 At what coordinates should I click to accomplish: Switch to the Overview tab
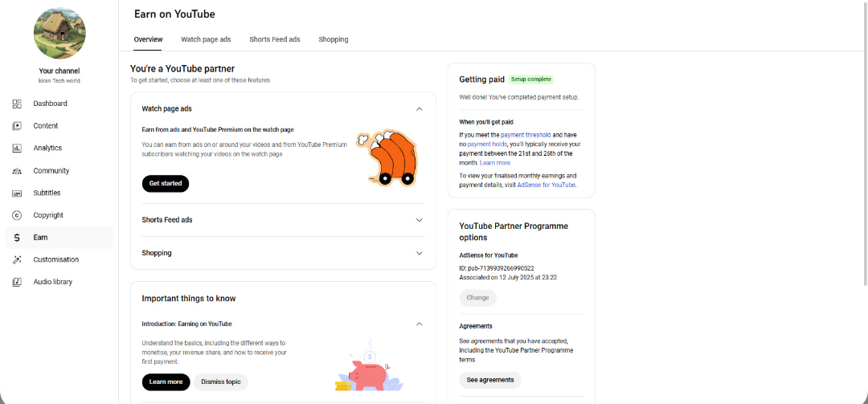click(149, 39)
